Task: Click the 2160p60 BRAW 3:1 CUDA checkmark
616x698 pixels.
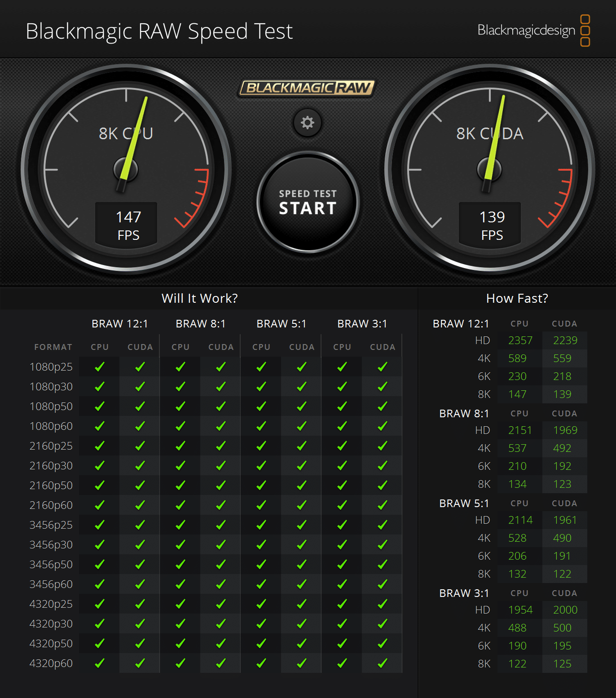Action: [x=383, y=505]
